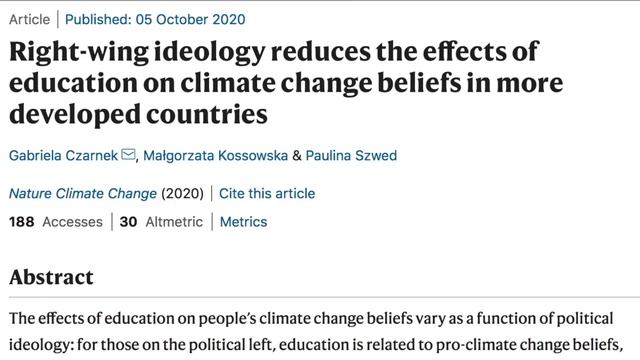Image resolution: width=640 pixels, height=360 pixels.
Task: Click the 'Accesses' label text
Action: tap(73, 222)
